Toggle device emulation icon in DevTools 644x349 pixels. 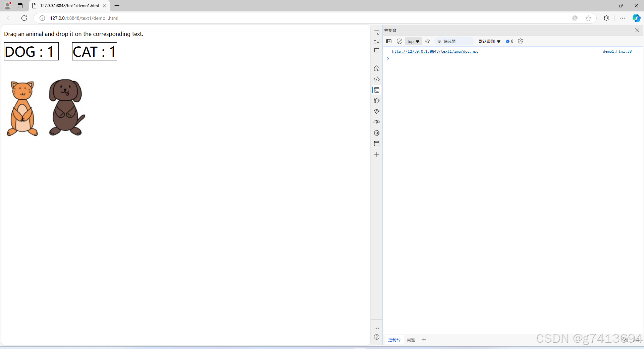377,41
